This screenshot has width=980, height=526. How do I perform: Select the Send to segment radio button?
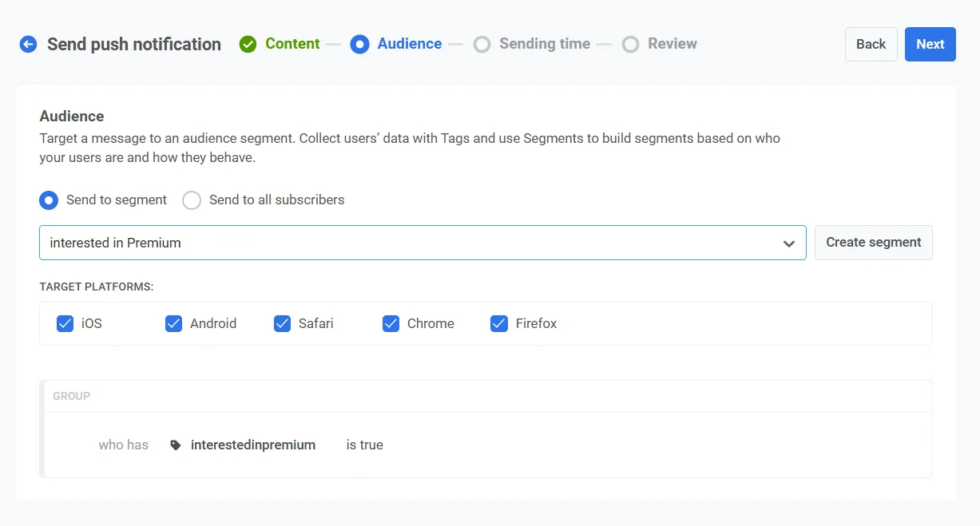point(49,200)
